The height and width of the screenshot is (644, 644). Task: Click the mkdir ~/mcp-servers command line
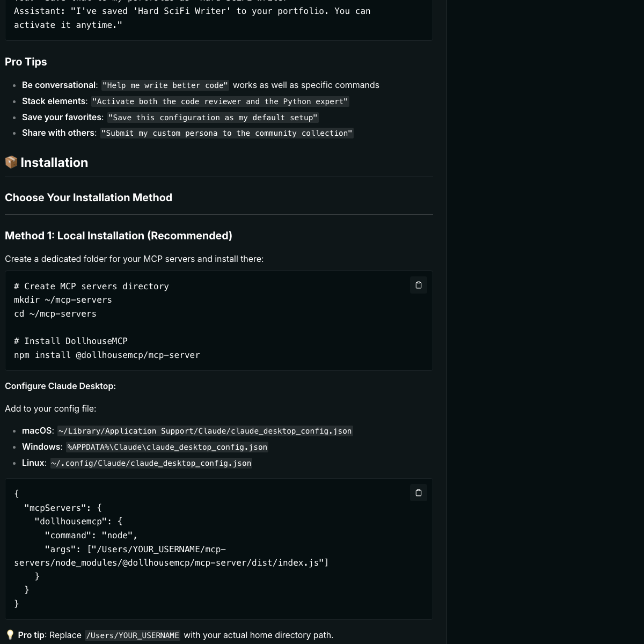click(x=63, y=299)
